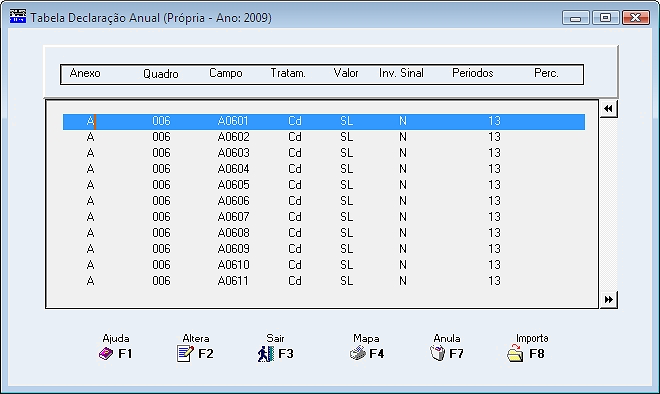
Task: Select the row with campo A0604
Action: click(x=324, y=169)
